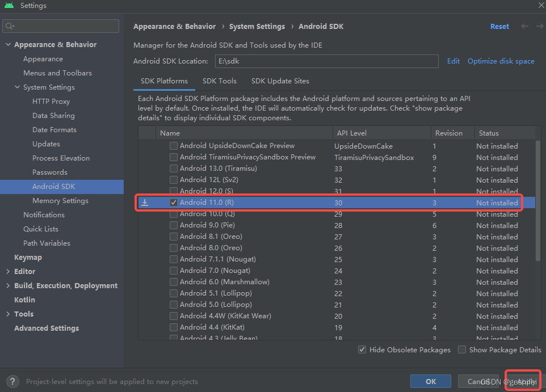Click Edit next to SDK location
This screenshot has height=392, width=546.
(x=453, y=61)
